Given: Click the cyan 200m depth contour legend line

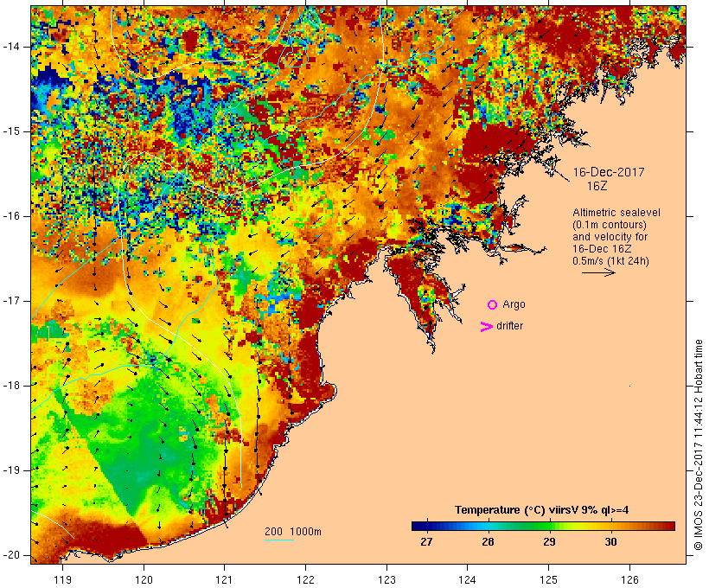Looking at the screenshot, I should (279, 540).
